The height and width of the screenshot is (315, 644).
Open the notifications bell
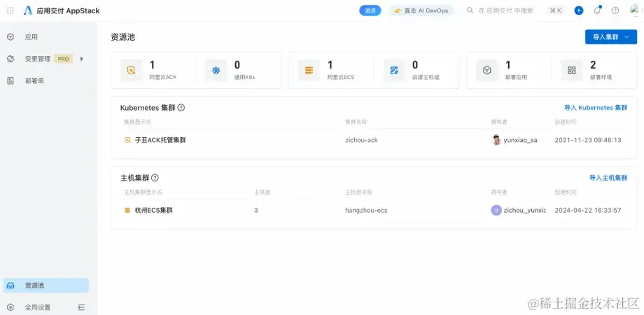point(597,10)
